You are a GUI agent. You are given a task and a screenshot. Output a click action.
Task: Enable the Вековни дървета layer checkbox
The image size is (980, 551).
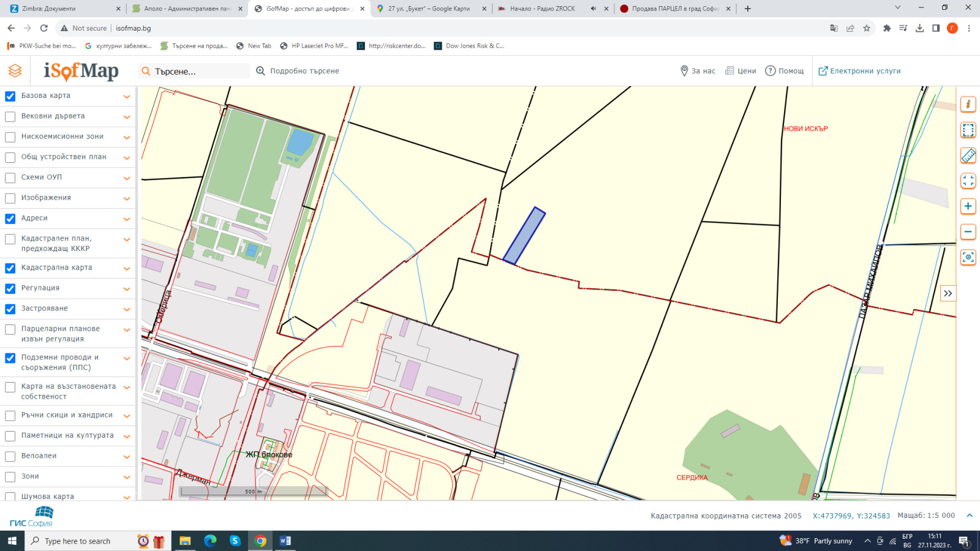10,117
